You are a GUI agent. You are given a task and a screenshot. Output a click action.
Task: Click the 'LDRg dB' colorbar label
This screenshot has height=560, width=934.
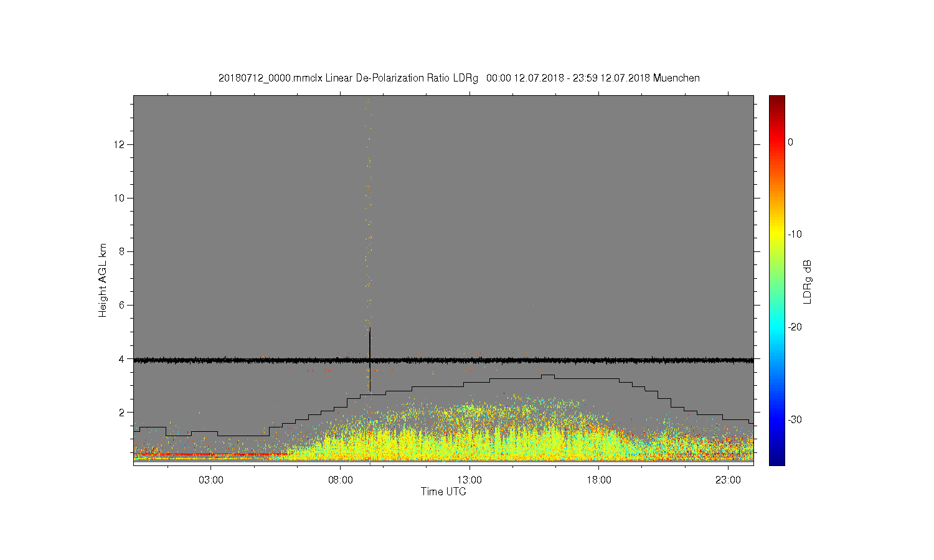pyautogui.click(x=807, y=281)
